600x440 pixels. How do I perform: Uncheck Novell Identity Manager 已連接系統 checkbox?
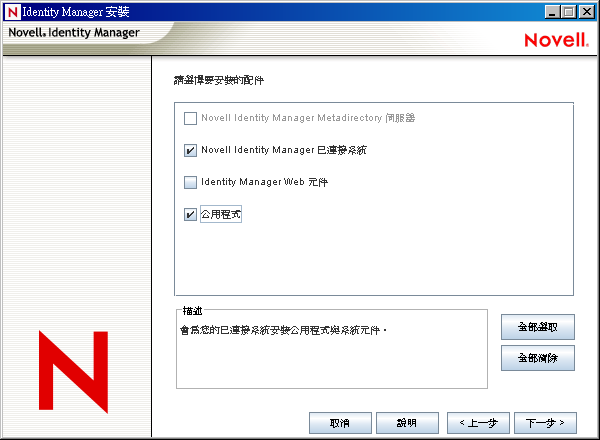point(190,150)
